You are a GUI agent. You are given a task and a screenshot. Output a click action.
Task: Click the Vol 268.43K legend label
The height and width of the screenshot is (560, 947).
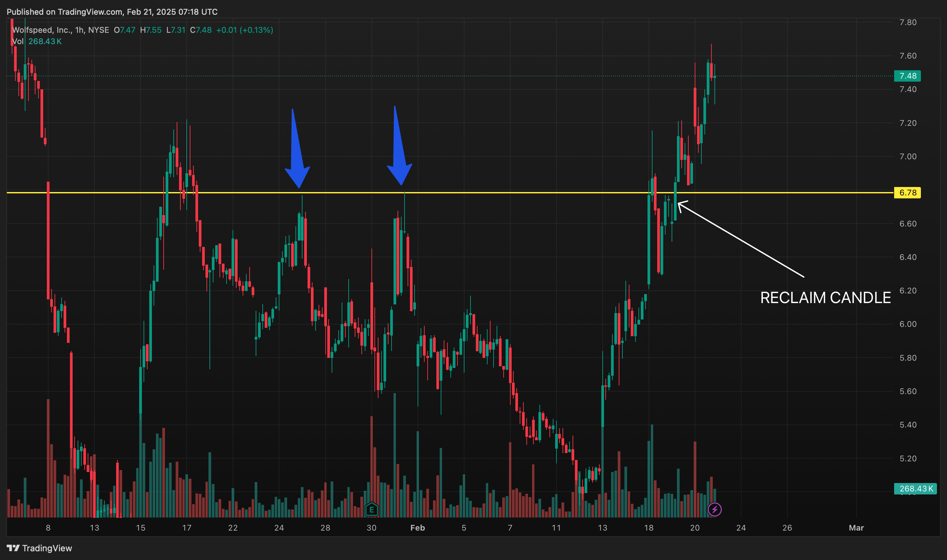click(x=37, y=41)
